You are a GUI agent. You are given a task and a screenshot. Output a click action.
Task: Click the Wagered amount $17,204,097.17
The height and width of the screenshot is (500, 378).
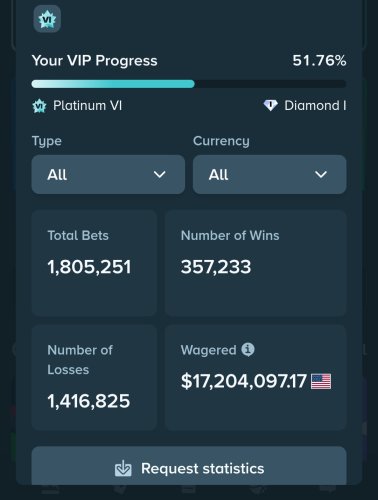[244, 381]
